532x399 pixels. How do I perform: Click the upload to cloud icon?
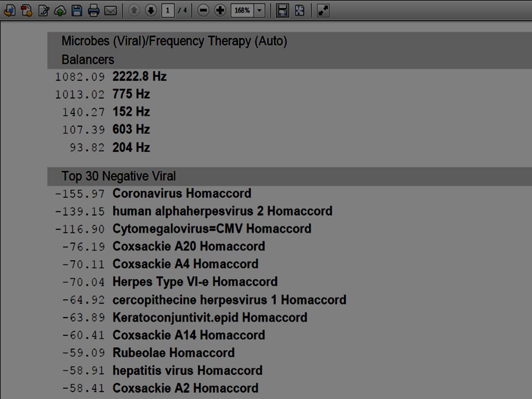pos(60,11)
